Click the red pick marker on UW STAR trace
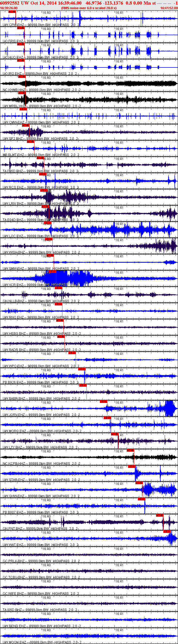The height and width of the screenshot is (644, 178). 132,467
